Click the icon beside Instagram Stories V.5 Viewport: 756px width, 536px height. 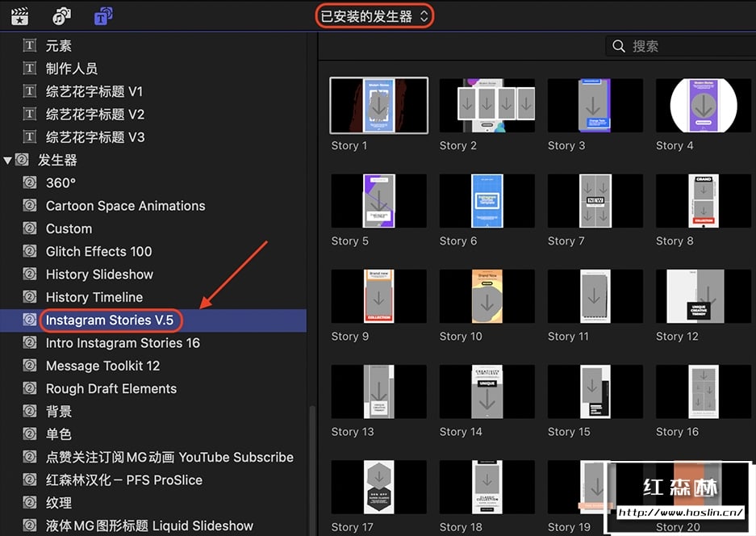[x=29, y=320]
